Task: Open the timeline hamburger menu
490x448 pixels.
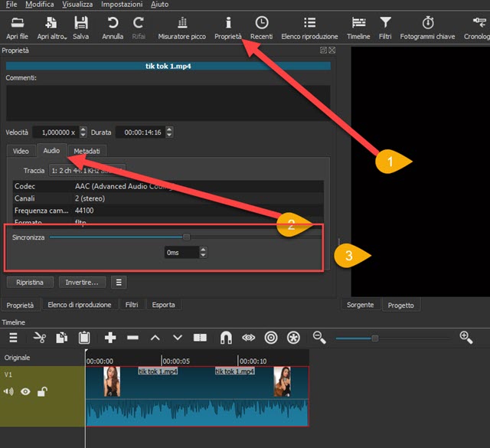Action: pos(13,338)
